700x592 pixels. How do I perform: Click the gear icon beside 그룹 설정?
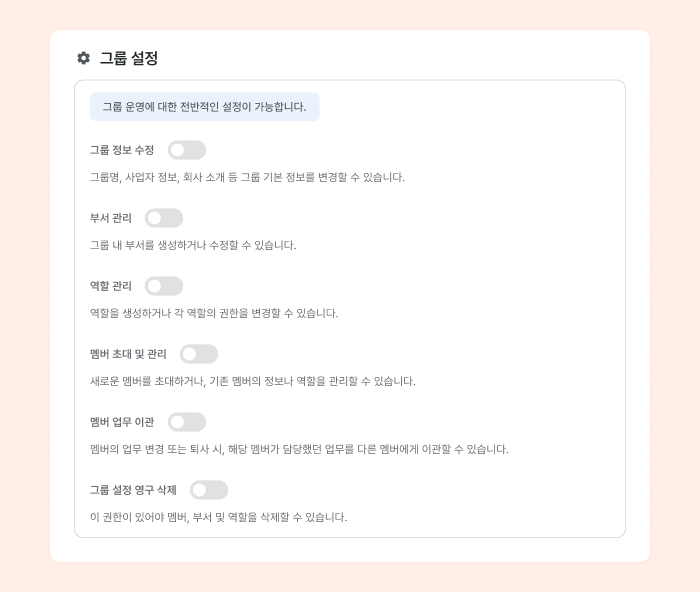[x=83, y=58]
